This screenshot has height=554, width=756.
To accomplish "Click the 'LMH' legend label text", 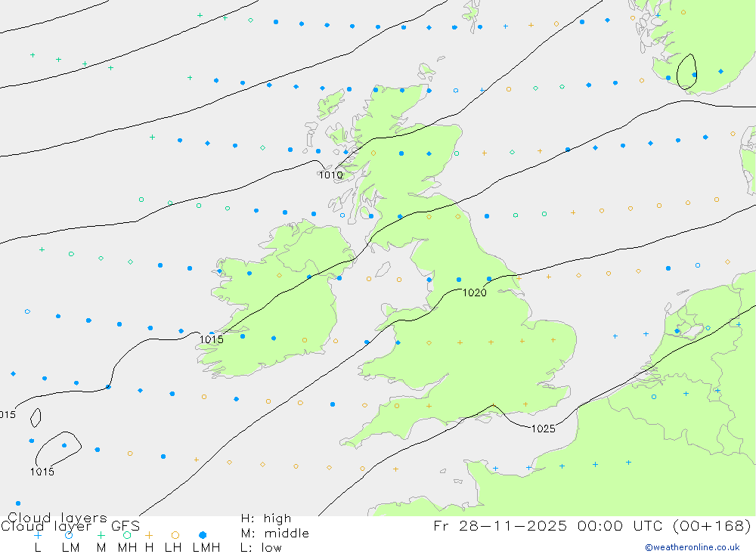I will click(x=206, y=548).
